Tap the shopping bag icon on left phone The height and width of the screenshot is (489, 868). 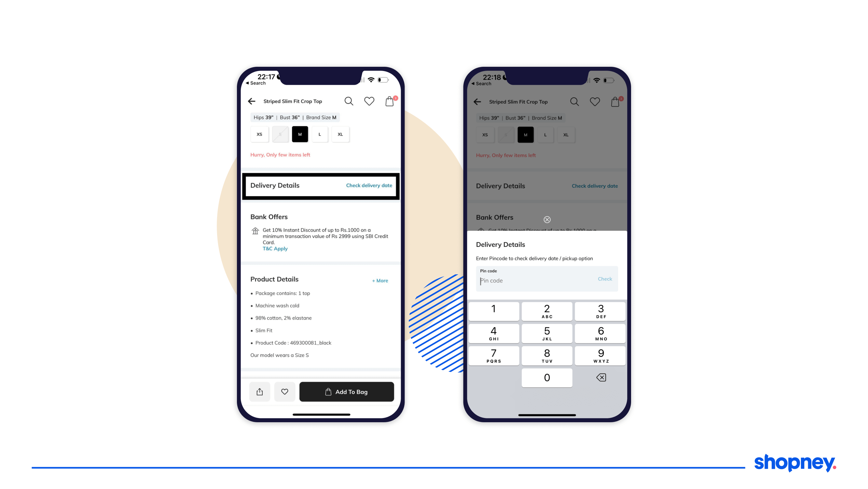[x=390, y=101]
